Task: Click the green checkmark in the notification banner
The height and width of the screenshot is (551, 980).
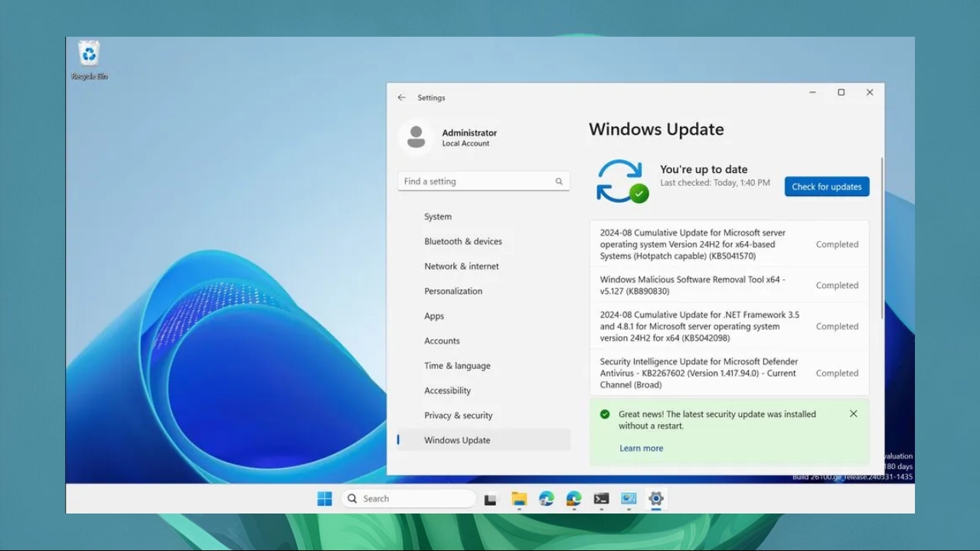Action: [x=605, y=414]
